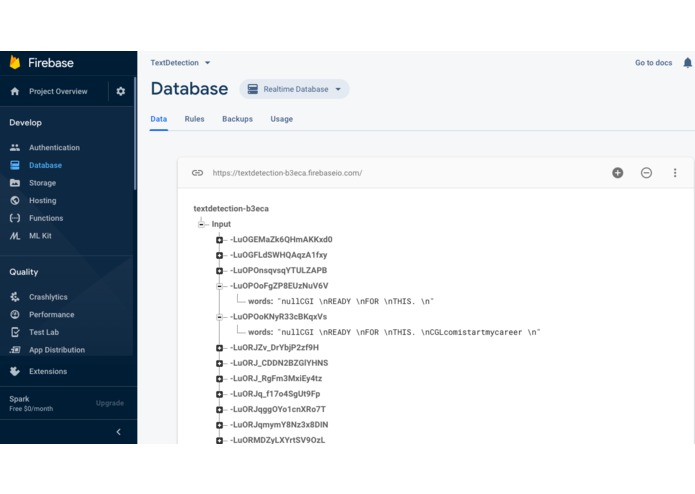Expand node -LuOGEMaZk6QHmAKKxd0

click(x=219, y=240)
